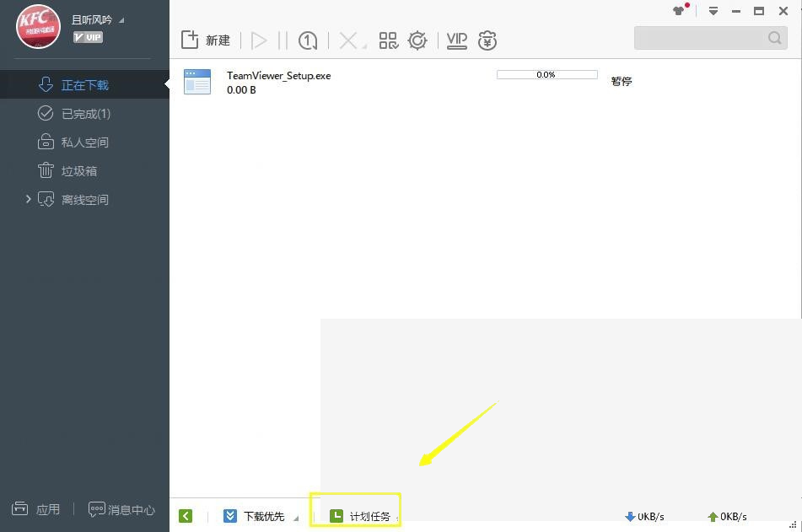Open the title bar main menu arrow
The height and width of the screenshot is (532, 802).
713,11
